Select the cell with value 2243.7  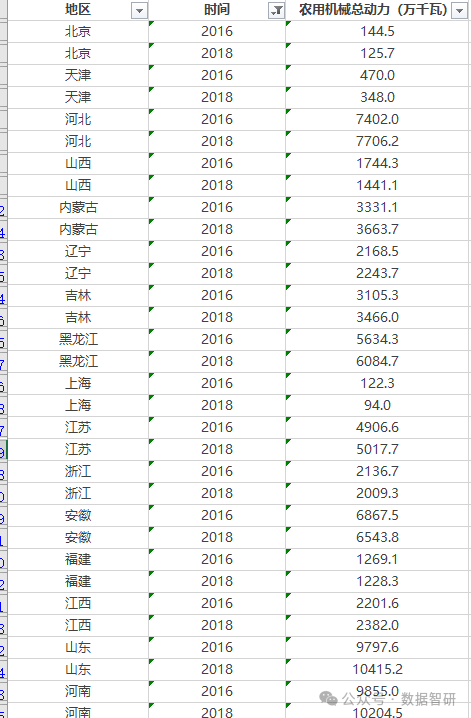coord(377,273)
